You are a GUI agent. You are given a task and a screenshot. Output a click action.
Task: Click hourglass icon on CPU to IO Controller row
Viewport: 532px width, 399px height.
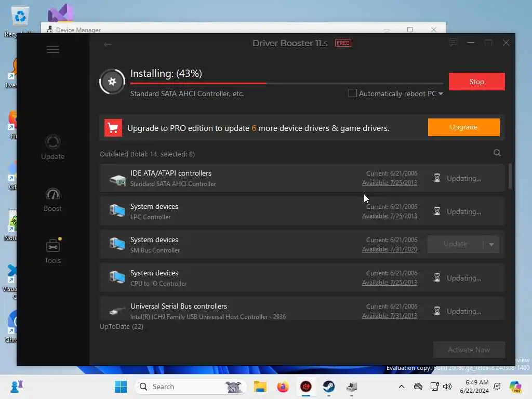437,278
